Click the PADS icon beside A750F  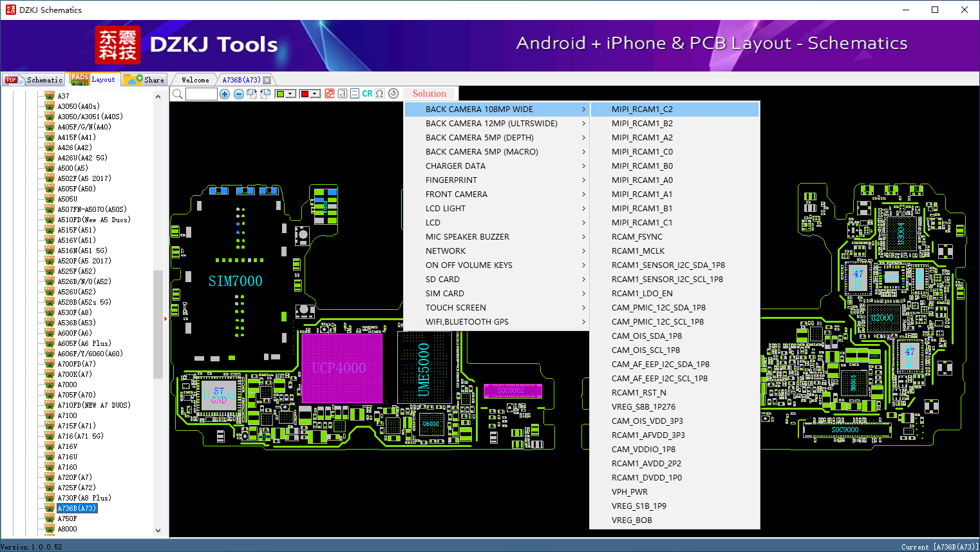(x=50, y=519)
